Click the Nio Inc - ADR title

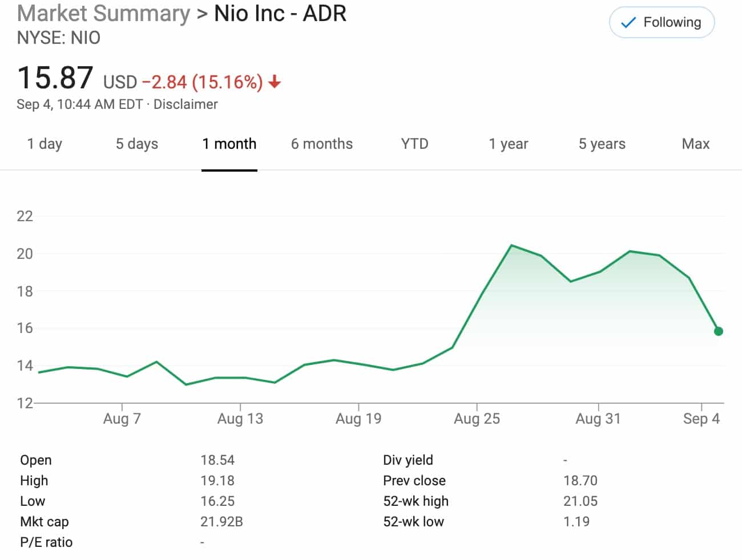click(x=280, y=14)
